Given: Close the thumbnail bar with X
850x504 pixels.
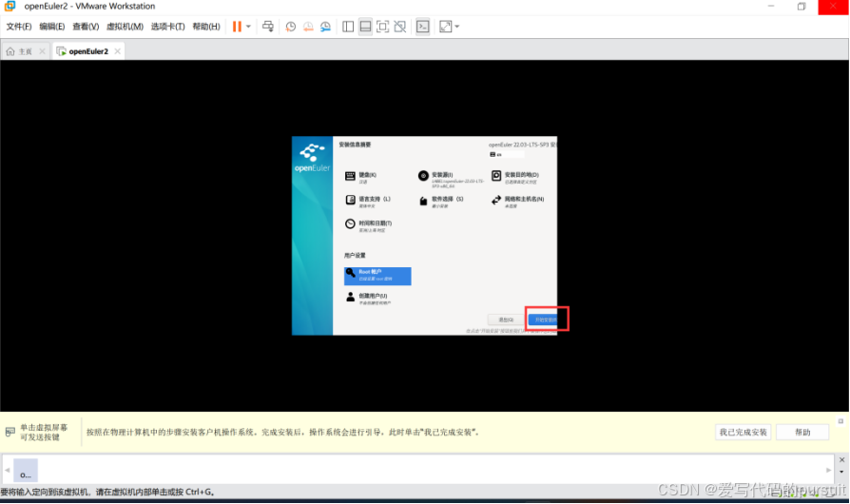Looking at the screenshot, I should coord(841,459).
